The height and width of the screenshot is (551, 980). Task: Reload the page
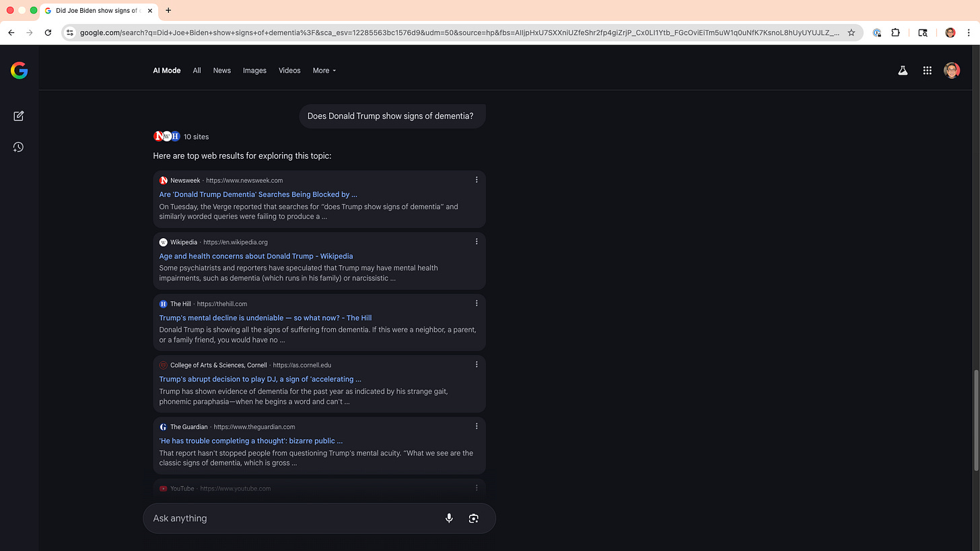click(48, 32)
